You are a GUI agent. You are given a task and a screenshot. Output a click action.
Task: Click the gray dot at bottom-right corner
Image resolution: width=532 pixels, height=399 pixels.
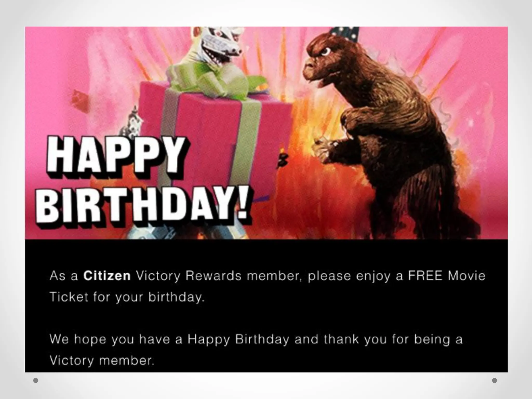pos(495,380)
